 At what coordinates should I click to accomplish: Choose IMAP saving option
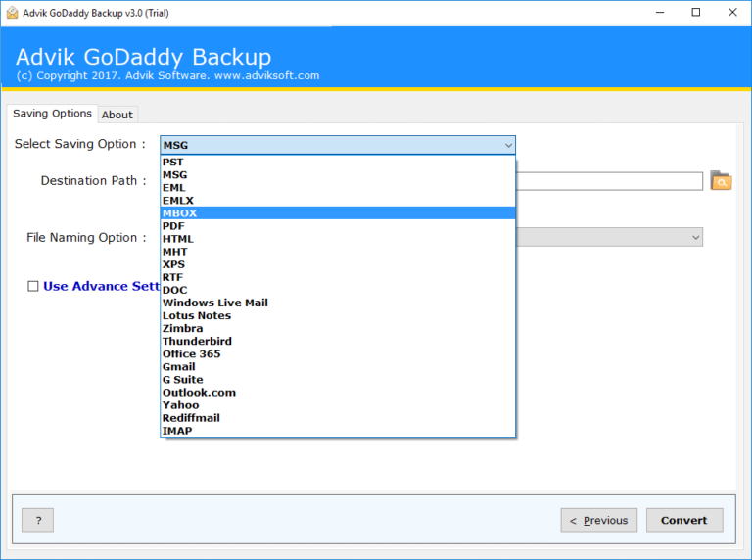pyautogui.click(x=338, y=431)
